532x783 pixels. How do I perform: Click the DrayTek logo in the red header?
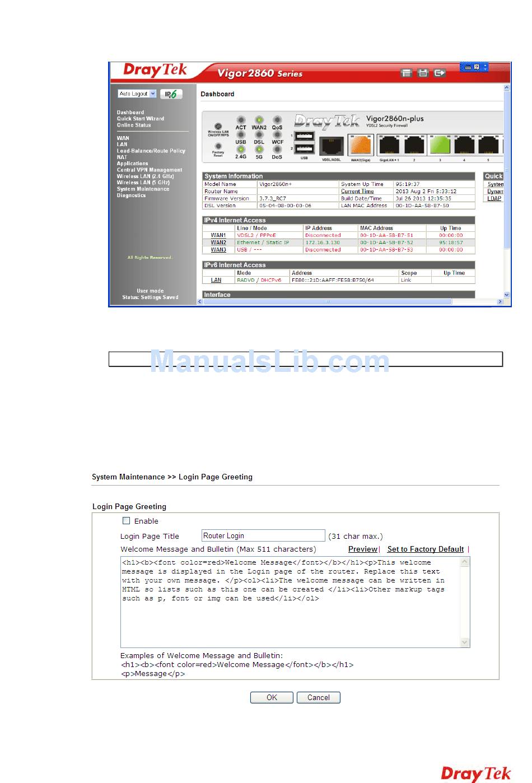[x=155, y=71]
